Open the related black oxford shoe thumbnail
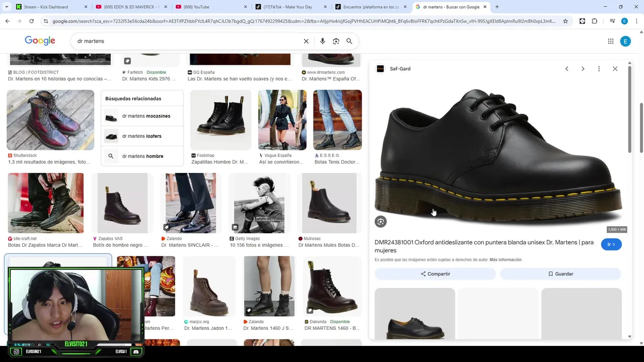644x362 pixels. coord(415,314)
